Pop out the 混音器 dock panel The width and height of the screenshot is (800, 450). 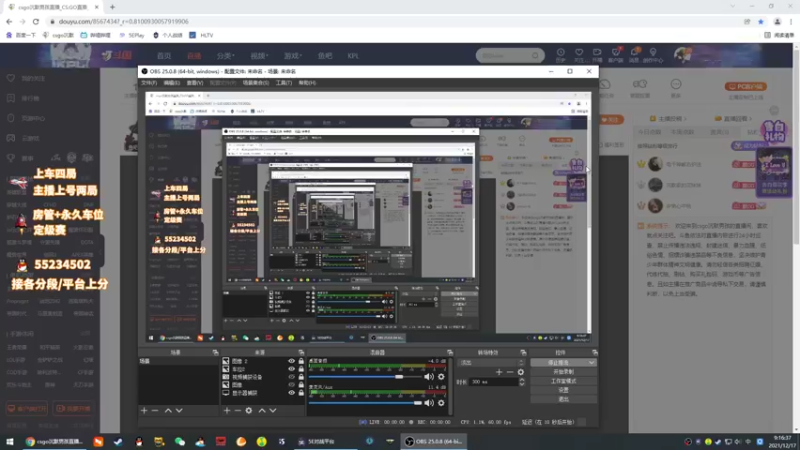pyautogui.click(x=449, y=353)
